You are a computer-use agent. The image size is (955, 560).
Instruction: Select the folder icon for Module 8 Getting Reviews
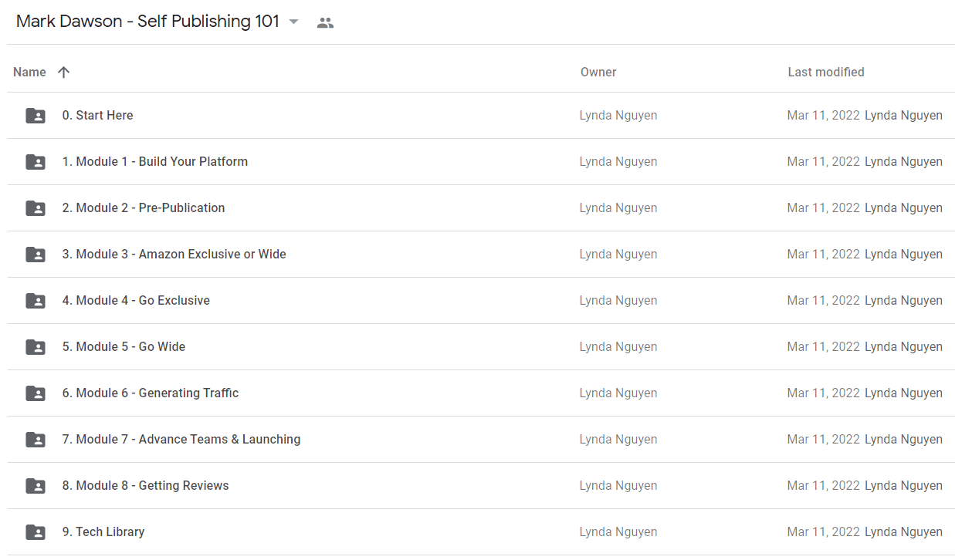(x=36, y=486)
